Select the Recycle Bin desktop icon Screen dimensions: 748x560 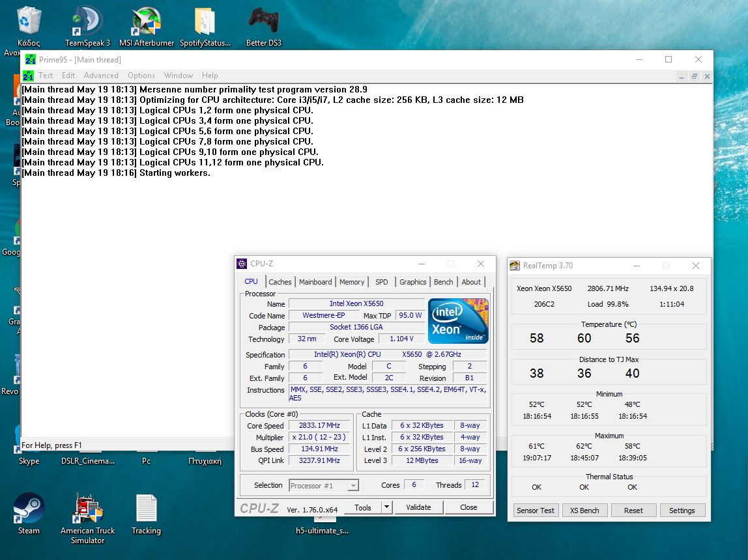(29, 21)
